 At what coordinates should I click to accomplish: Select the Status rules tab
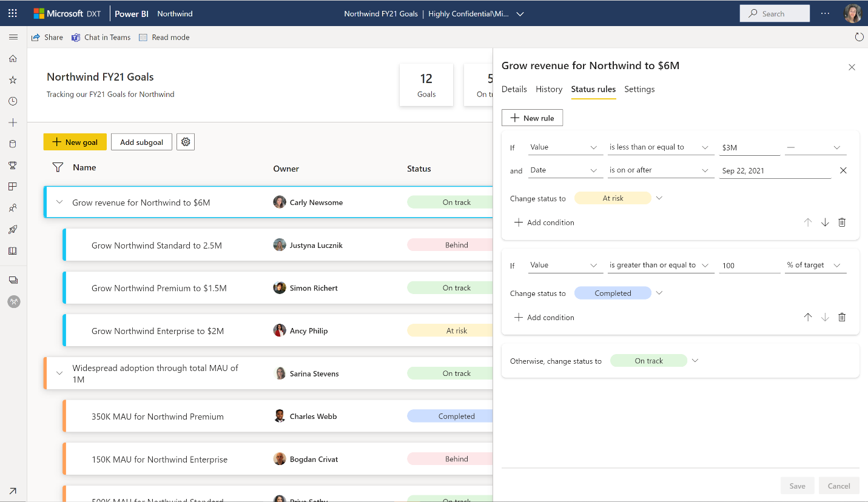click(593, 89)
